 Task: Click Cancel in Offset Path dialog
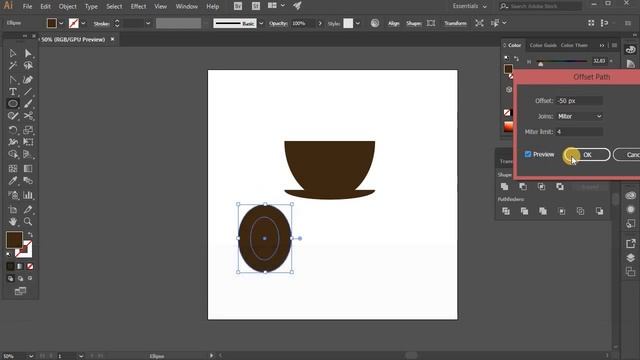pyautogui.click(x=627, y=155)
